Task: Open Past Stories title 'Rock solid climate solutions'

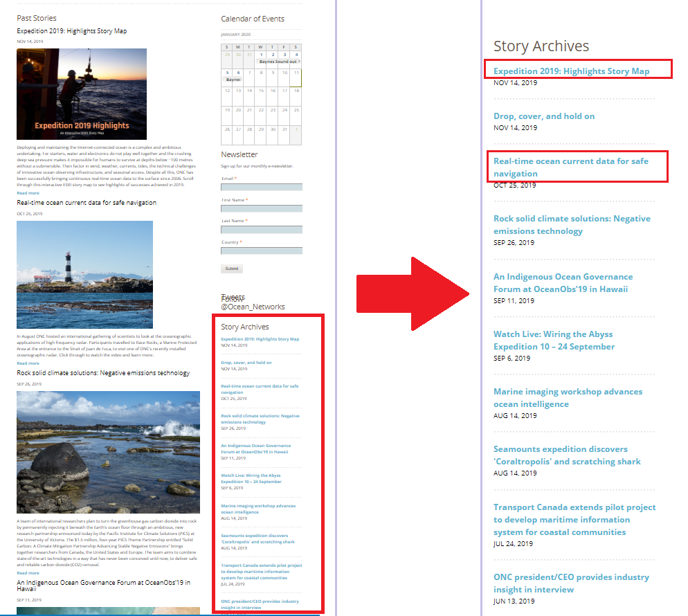Action: click(x=103, y=373)
